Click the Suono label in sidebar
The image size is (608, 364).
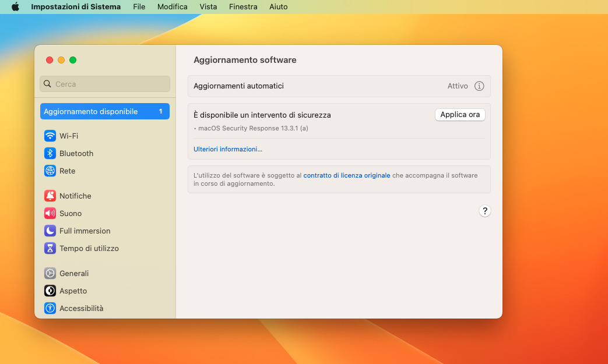pos(71,213)
